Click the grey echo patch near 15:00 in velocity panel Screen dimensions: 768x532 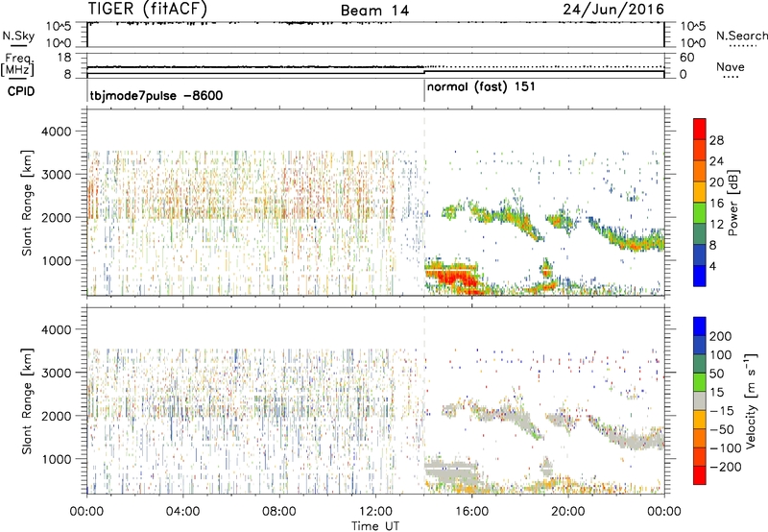[x=450, y=469]
